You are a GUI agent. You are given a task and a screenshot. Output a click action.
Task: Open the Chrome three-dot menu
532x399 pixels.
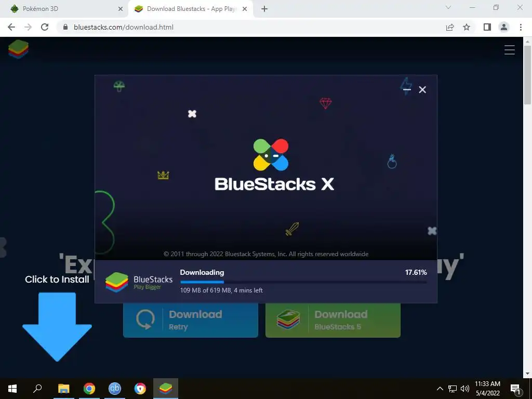(x=521, y=27)
